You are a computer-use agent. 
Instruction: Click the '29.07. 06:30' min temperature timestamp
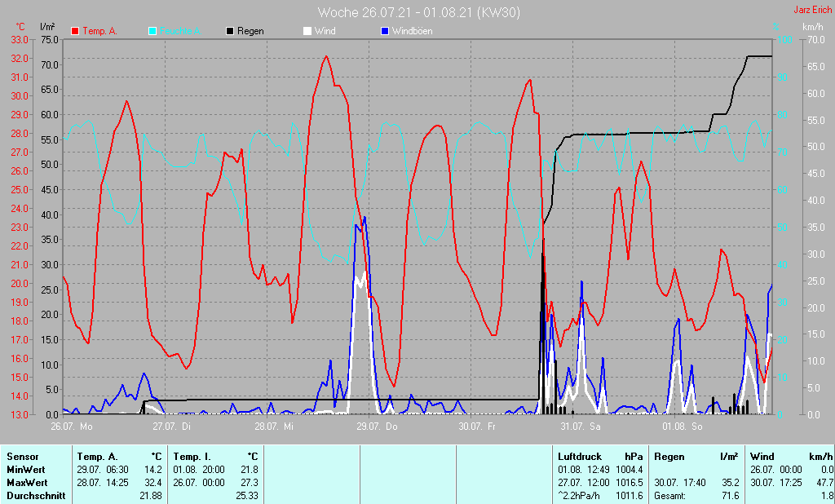click(103, 470)
